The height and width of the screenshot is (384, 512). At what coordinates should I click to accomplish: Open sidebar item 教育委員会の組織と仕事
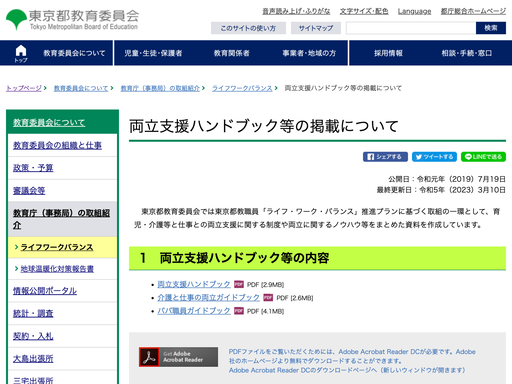[57, 145]
